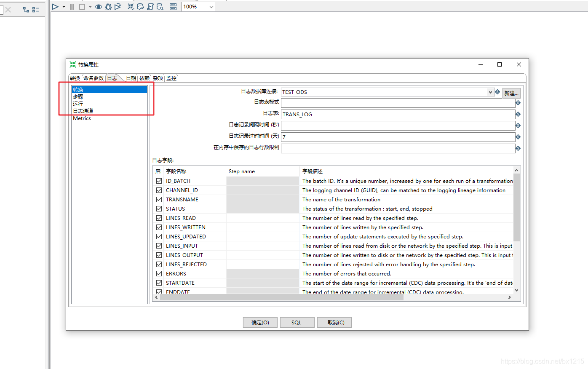Click the clear search X icon
The image size is (588, 369).
tap(8, 9)
